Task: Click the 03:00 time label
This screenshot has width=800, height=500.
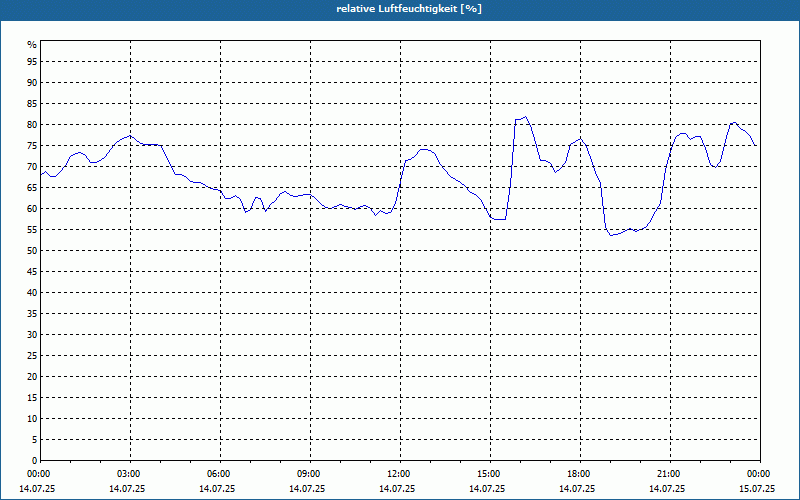Action: pyautogui.click(x=130, y=474)
